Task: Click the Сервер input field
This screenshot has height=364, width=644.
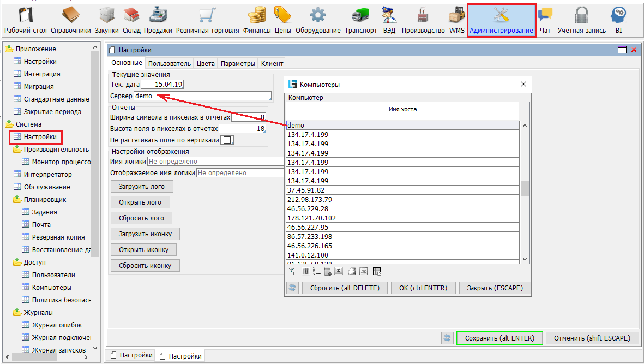Action: pos(202,96)
